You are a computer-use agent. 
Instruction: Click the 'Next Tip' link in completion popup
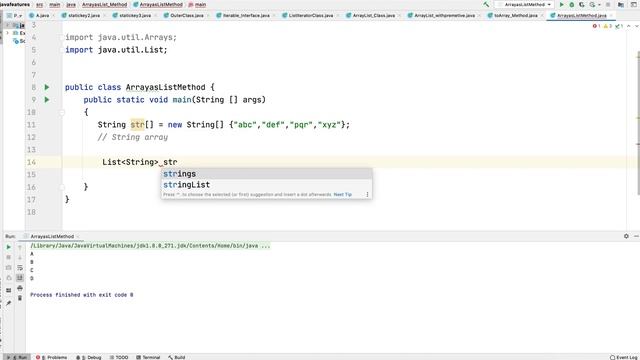[x=342, y=195]
